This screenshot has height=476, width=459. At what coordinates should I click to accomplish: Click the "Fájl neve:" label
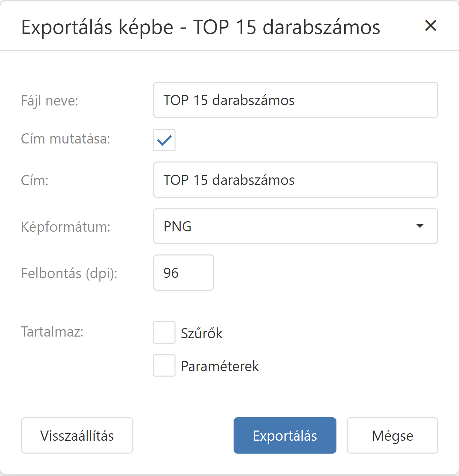[50, 101]
